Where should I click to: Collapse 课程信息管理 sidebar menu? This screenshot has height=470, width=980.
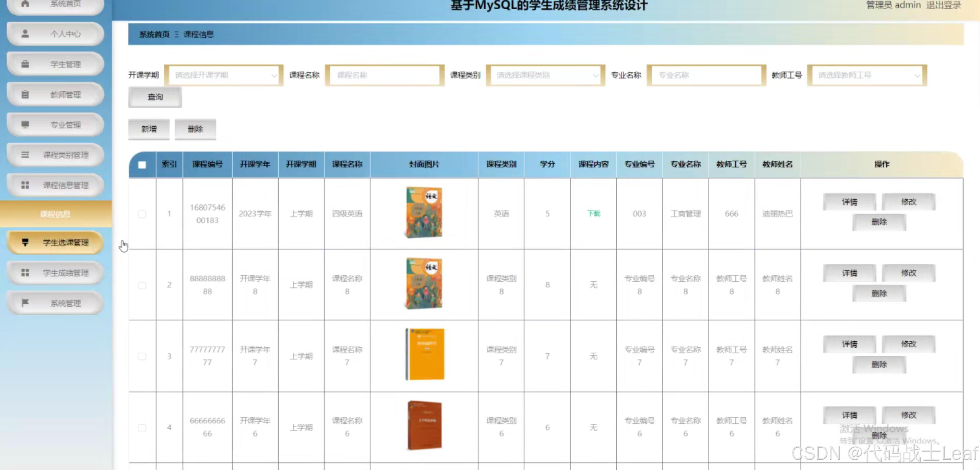(x=56, y=185)
